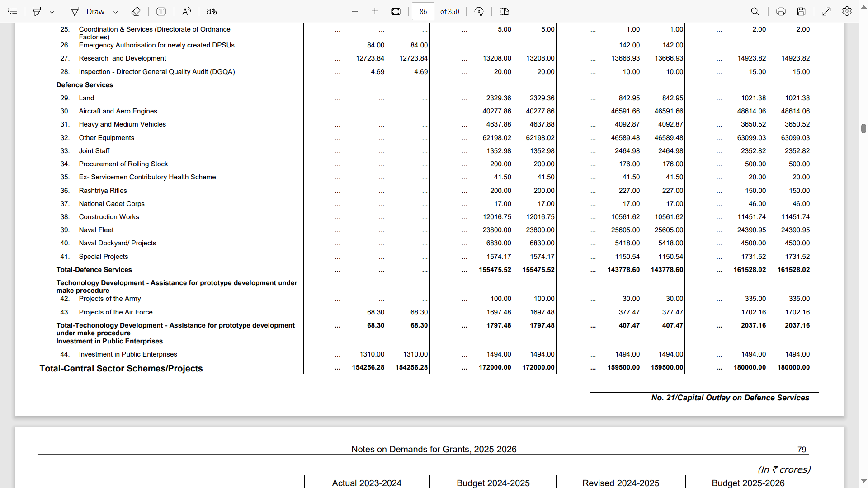Click 'Emergency Authorisation for newly created DPSUs'
868x488 pixels.
156,45
